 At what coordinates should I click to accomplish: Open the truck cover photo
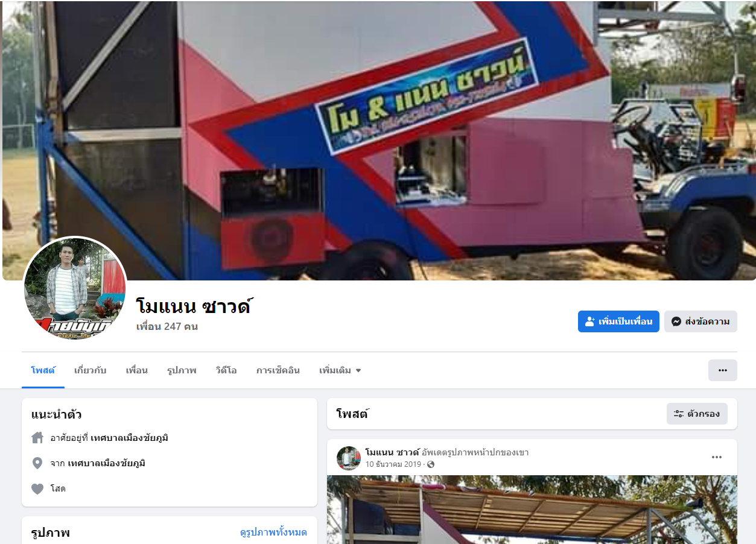379,140
